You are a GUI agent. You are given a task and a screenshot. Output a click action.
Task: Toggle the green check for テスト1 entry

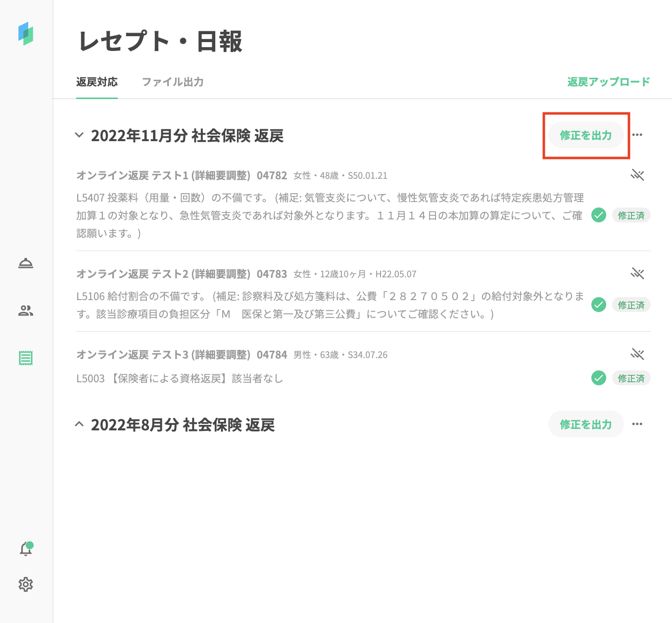tap(599, 215)
